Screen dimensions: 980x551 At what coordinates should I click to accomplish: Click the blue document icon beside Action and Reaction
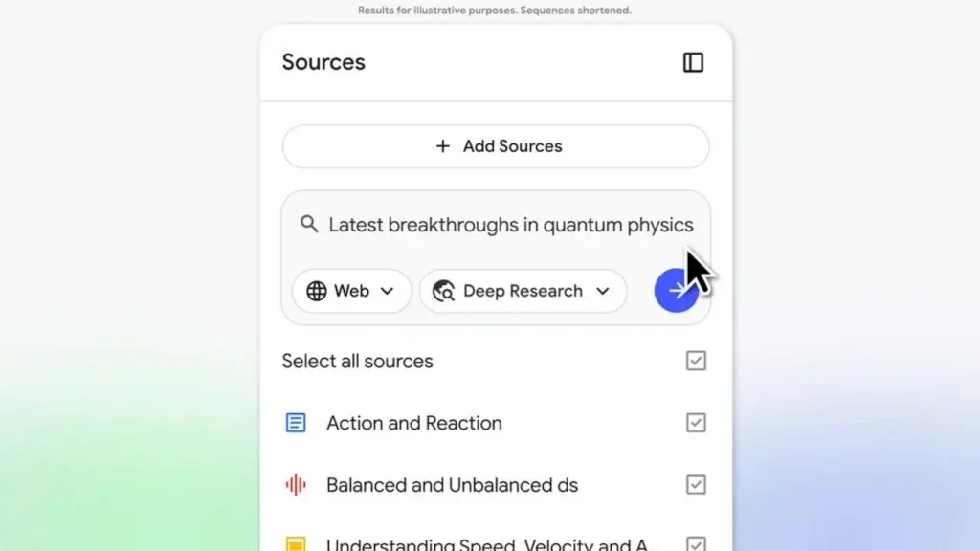click(x=298, y=422)
